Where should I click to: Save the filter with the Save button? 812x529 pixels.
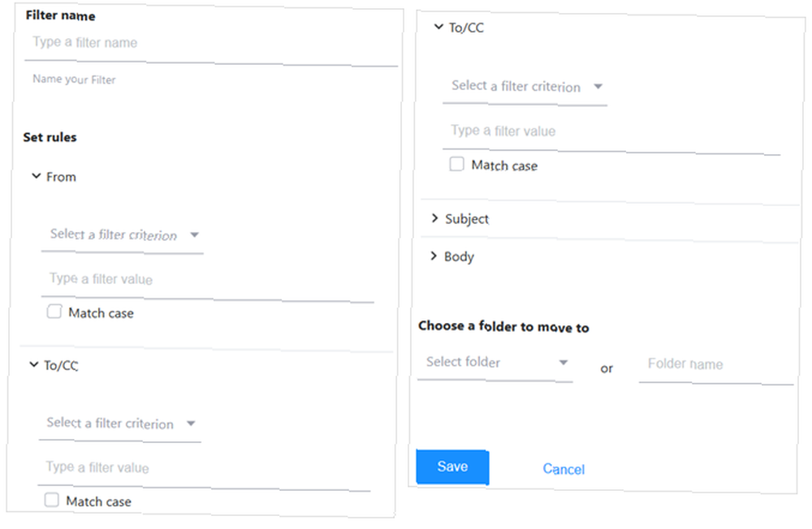(x=452, y=467)
